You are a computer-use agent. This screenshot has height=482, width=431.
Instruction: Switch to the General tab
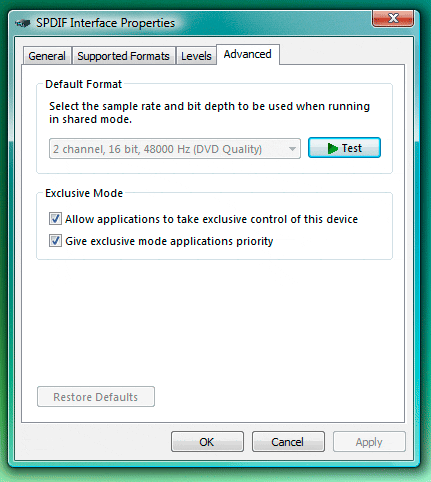pos(47,56)
